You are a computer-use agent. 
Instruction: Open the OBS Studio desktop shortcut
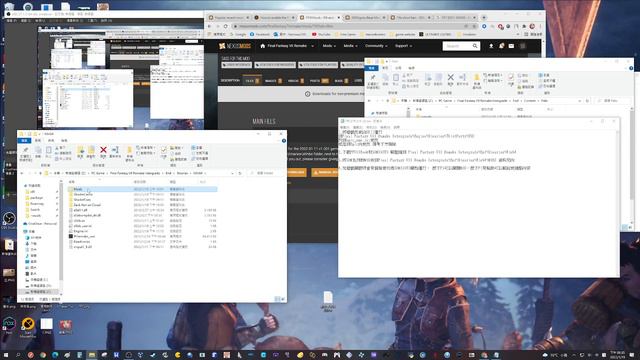(x=9, y=219)
